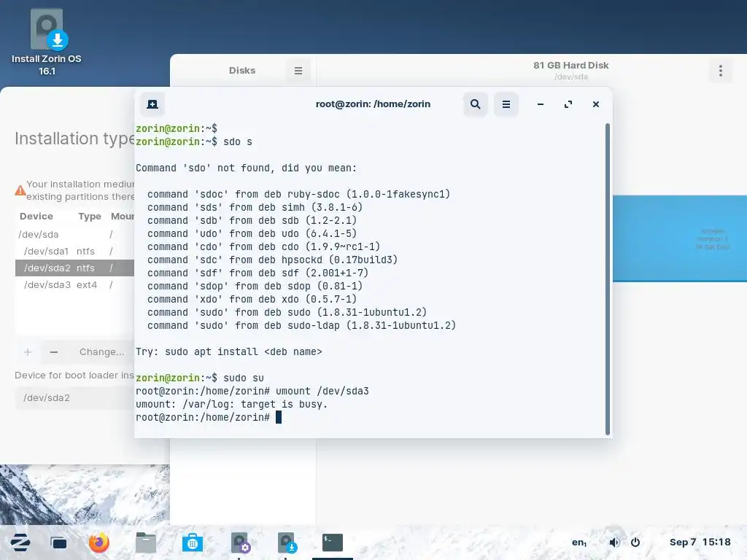Click the terminal title root@zorin: /home/zorin

click(x=373, y=104)
